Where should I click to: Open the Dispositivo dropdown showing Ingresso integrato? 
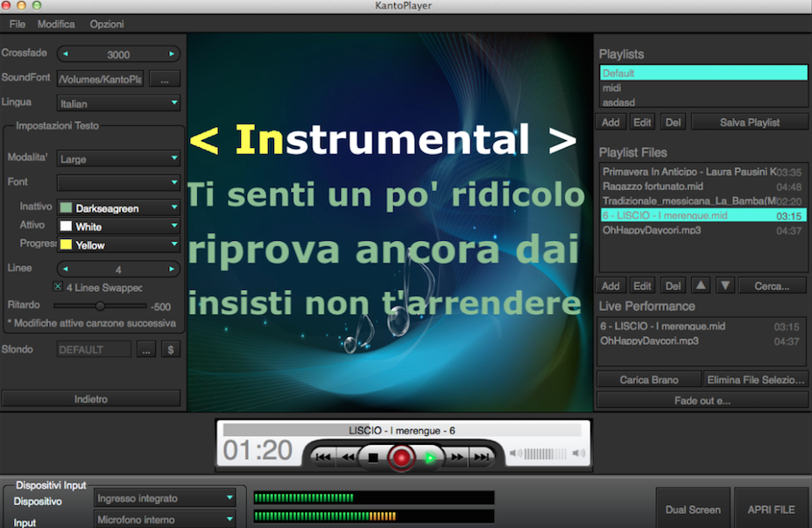[x=165, y=497]
